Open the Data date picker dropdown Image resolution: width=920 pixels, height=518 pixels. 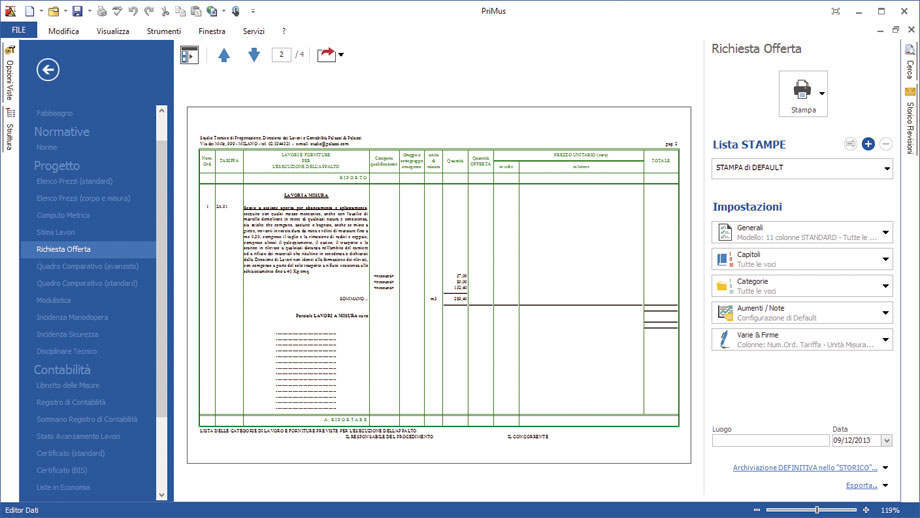point(887,441)
